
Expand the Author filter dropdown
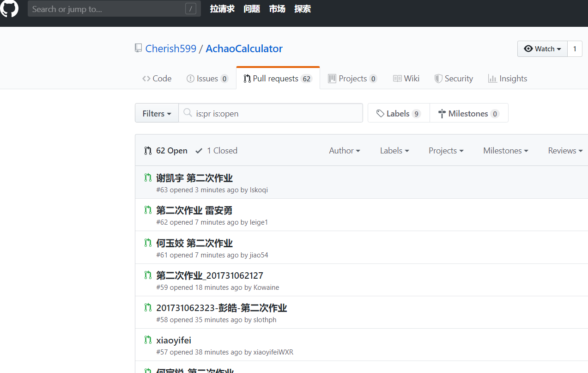click(x=345, y=151)
